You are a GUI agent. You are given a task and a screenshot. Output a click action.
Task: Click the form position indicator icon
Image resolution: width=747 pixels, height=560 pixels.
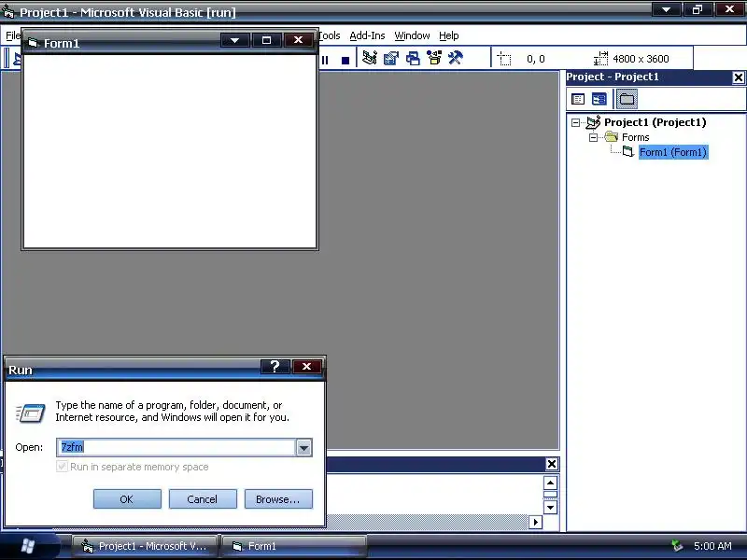[x=504, y=59]
